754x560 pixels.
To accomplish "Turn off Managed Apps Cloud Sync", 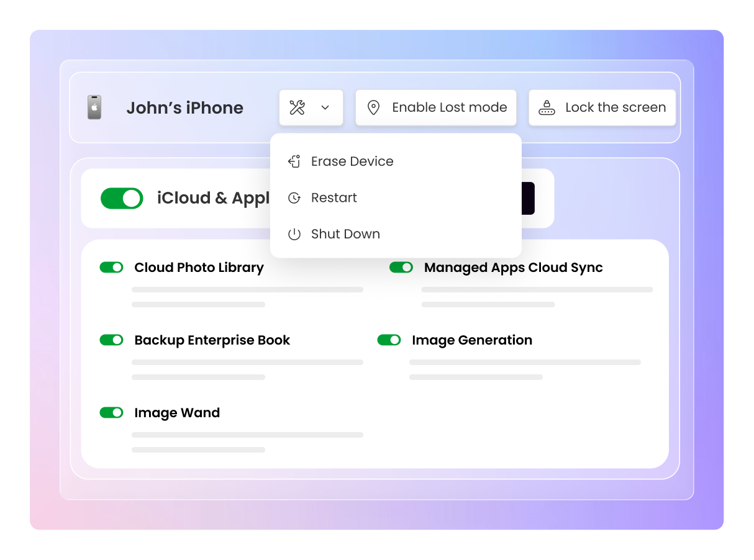I will click(401, 268).
